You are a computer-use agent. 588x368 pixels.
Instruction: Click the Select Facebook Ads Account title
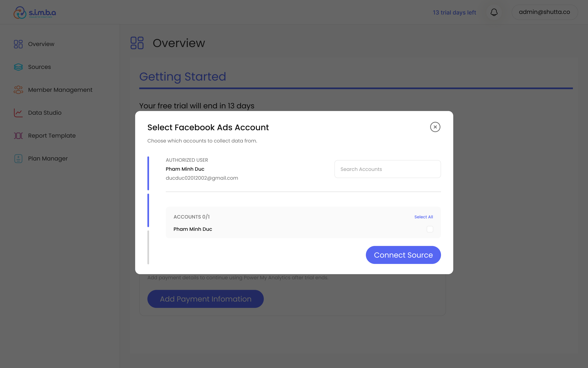[x=208, y=127]
